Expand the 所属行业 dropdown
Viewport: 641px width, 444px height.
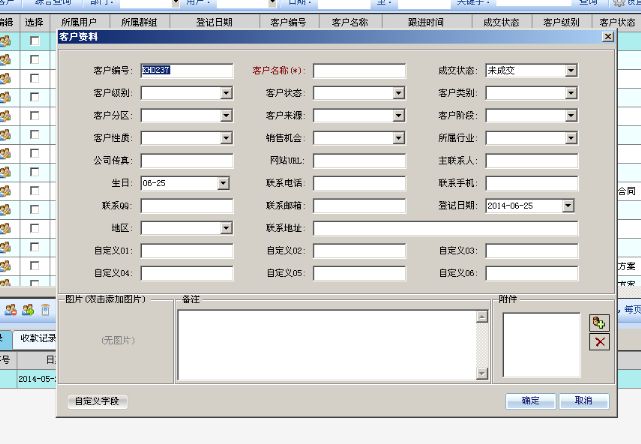(x=571, y=138)
